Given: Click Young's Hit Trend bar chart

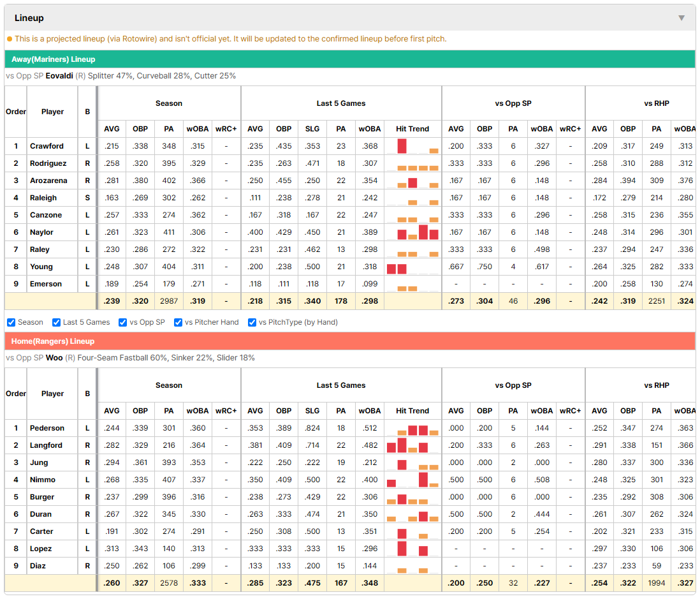Looking at the screenshot, I should click(x=412, y=267).
